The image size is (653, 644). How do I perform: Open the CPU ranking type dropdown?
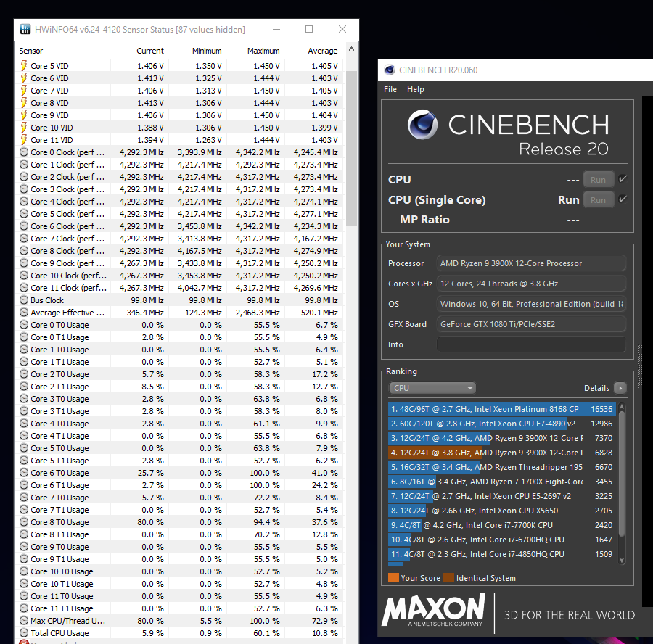click(x=432, y=388)
